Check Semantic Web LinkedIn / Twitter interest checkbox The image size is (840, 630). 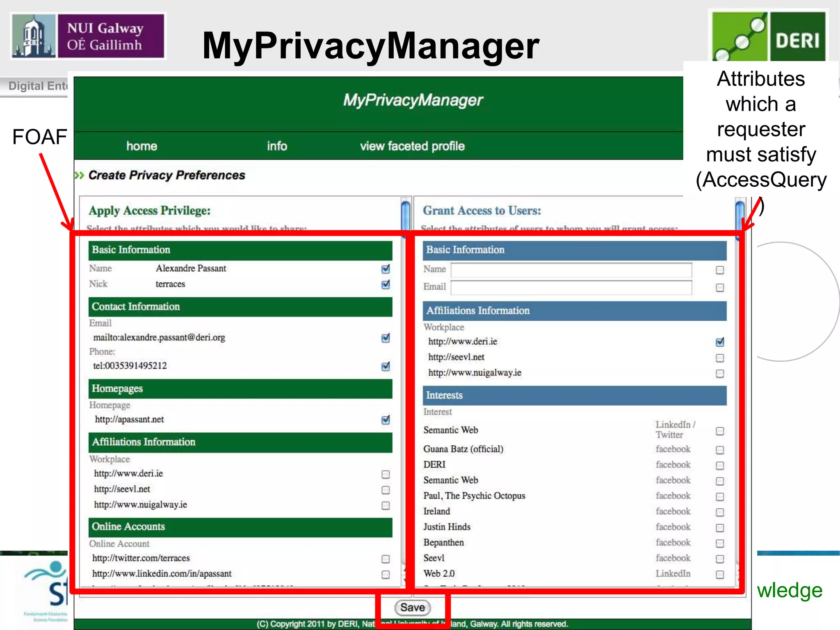tap(720, 431)
